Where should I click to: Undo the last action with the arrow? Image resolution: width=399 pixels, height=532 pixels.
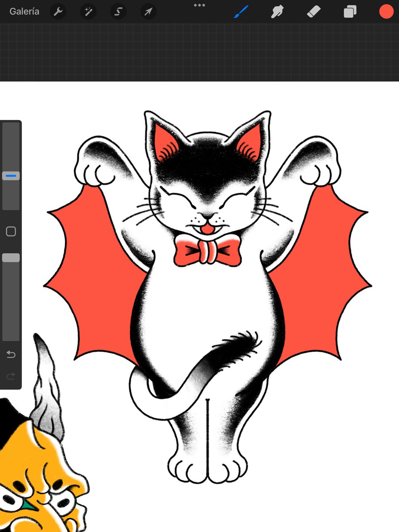point(11,354)
